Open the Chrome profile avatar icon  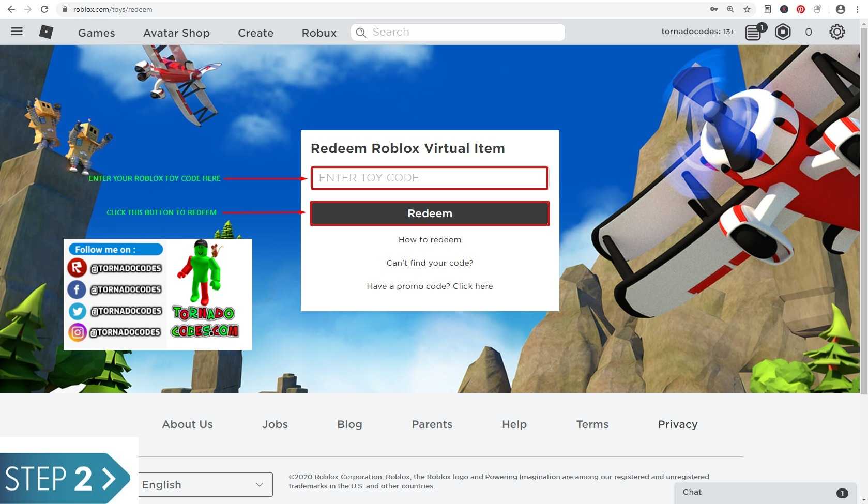(x=841, y=9)
